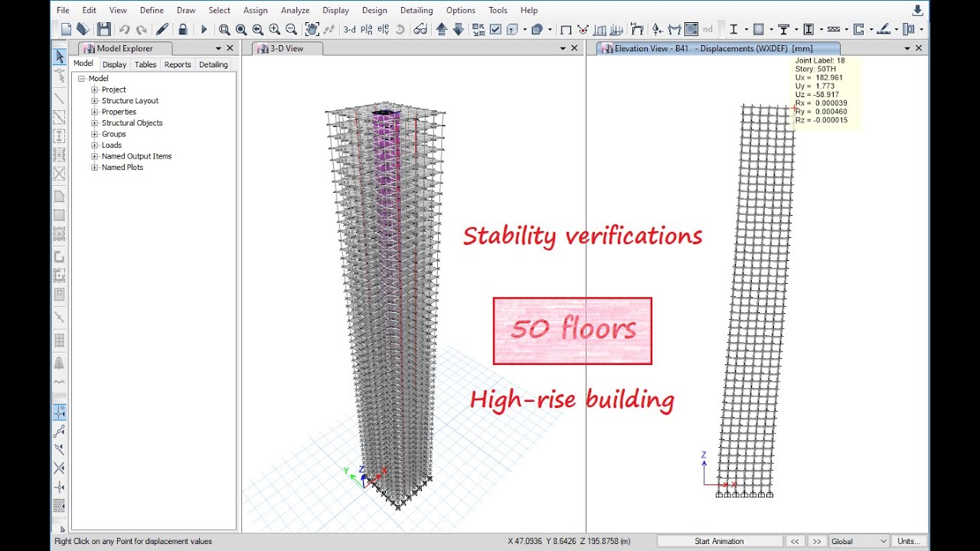
Task: Click the Snap to Joints icon in sidebar
Action: (60, 412)
